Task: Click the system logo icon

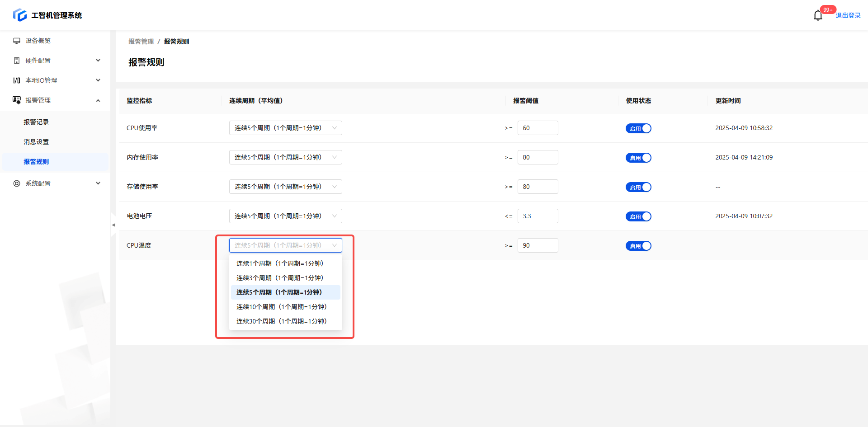Action: (20, 15)
